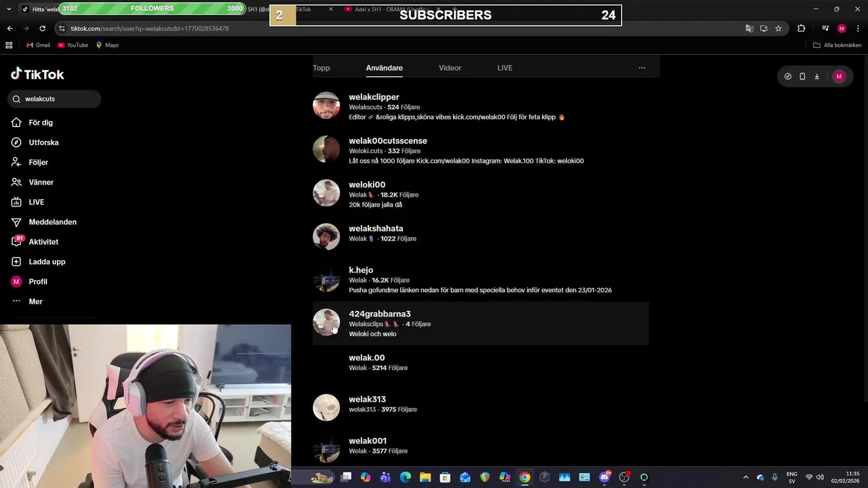Open the welak313 profile
Screen dimensions: 868x488
tap(481, 406)
